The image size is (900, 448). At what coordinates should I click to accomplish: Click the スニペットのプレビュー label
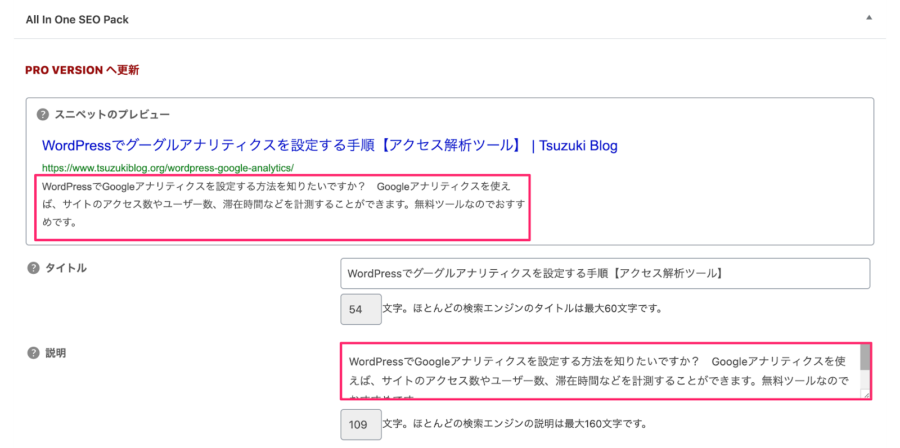112,114
